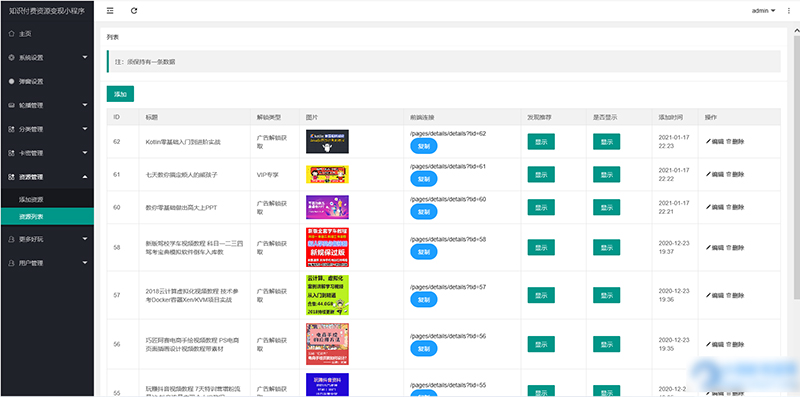
Task: Expand the 系统设置 sidebar menu
Action: point(47,58)
